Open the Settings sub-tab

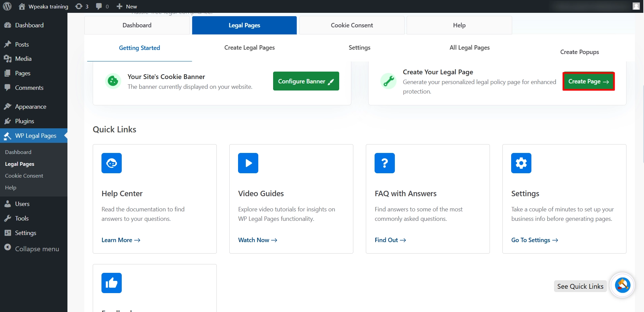[359, 48]
